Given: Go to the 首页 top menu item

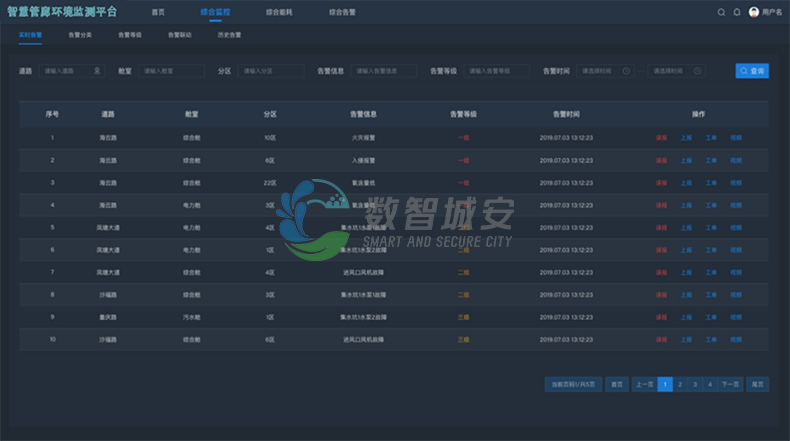Looking at the screenshot, I should click(x=158, y=12).
